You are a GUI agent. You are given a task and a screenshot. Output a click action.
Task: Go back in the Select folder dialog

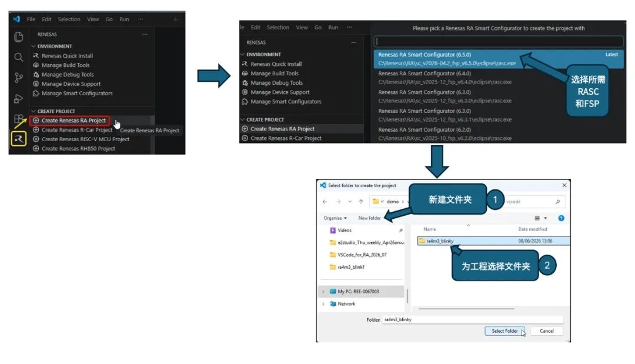click(x=325, y=202)
